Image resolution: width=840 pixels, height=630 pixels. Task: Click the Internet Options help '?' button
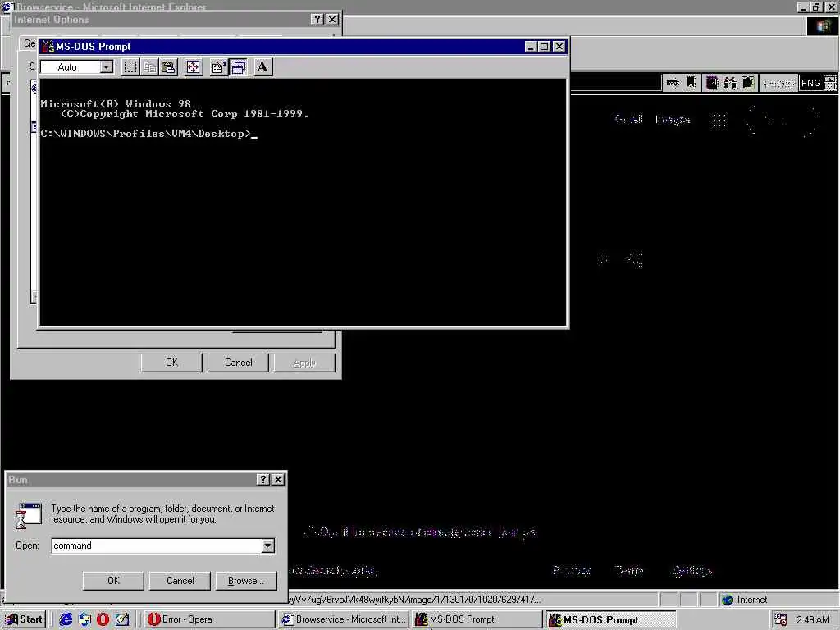click(317, 20)
